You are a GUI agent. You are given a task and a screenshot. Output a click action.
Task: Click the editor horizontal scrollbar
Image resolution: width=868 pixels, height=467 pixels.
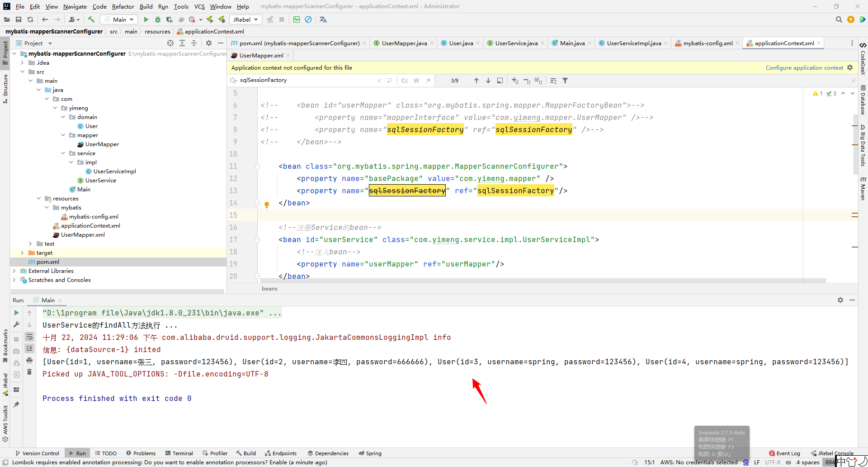point(542,281)
